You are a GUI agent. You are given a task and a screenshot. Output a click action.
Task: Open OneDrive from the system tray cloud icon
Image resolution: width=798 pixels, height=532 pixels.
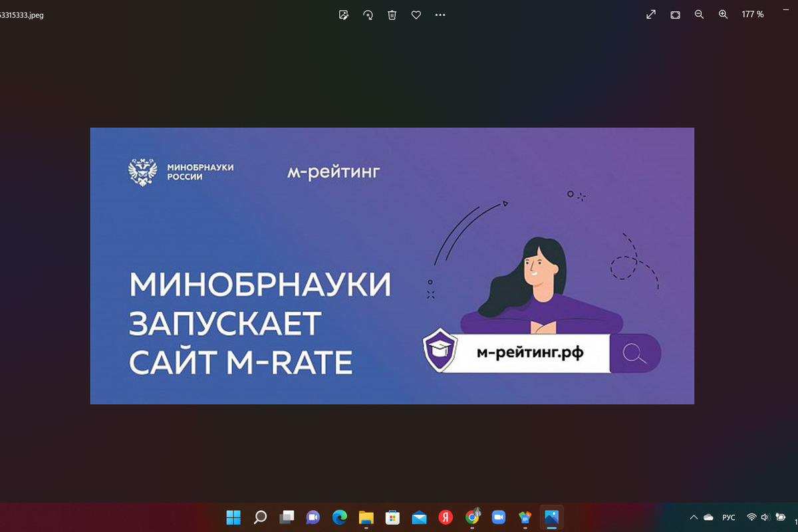tap(708, 517)
